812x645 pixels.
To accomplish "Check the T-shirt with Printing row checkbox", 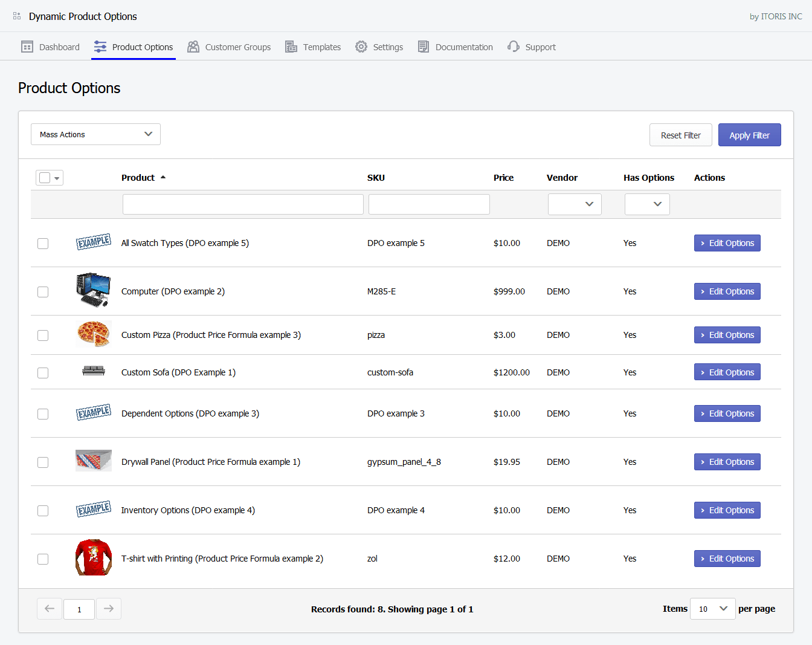I will tap(43, 559).
